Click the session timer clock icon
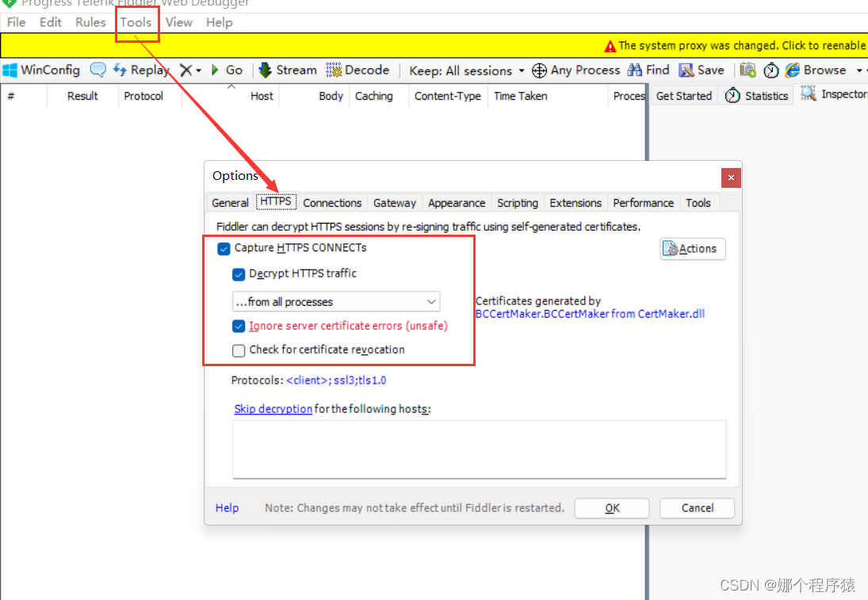Screen dimensions: 868x600 (771, 70)
